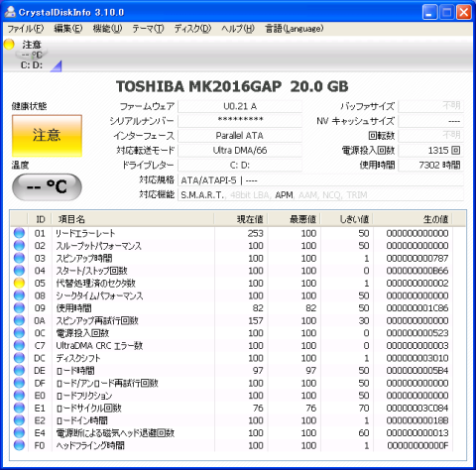
Task: Select the ディスクシフト row name
Action: pos(78,358)
